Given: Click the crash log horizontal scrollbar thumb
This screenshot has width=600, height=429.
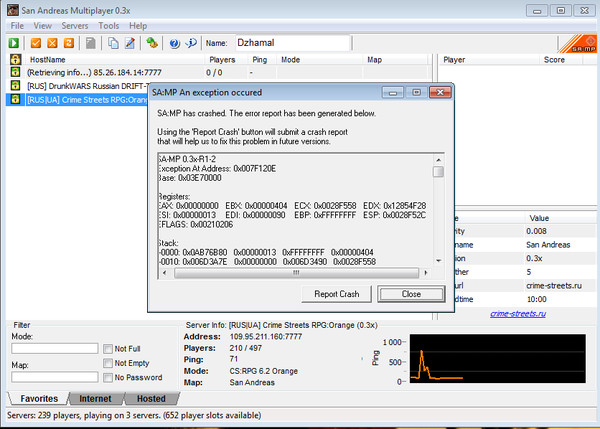Looking at the screenshot, I should click(296, 273).
